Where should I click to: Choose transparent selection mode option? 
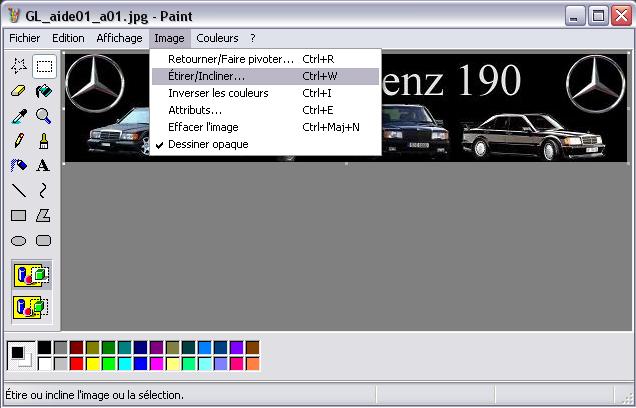click(x=32, y=307)
